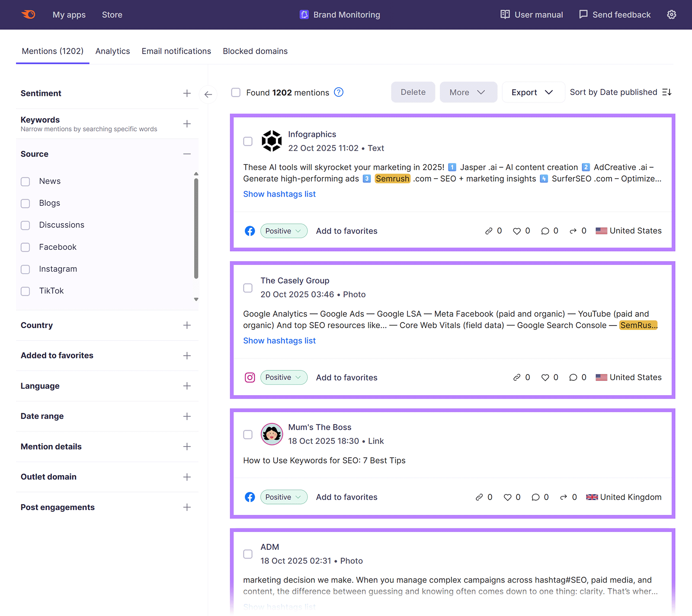
Task: Select the Mum's The Boss mention checkbox
Action: tap(248, 434)
